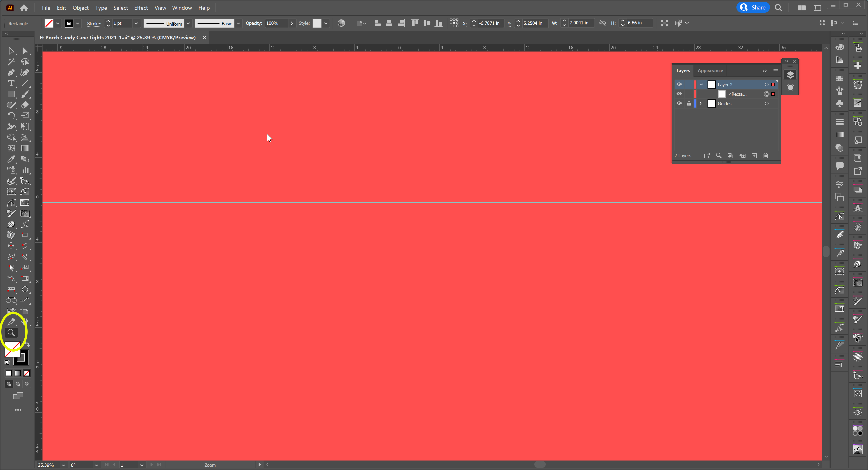Open the Layers panel icon in right dock
Image resolution: width=868 pixels, height=470 pixels.
click(x=790, y=75)
